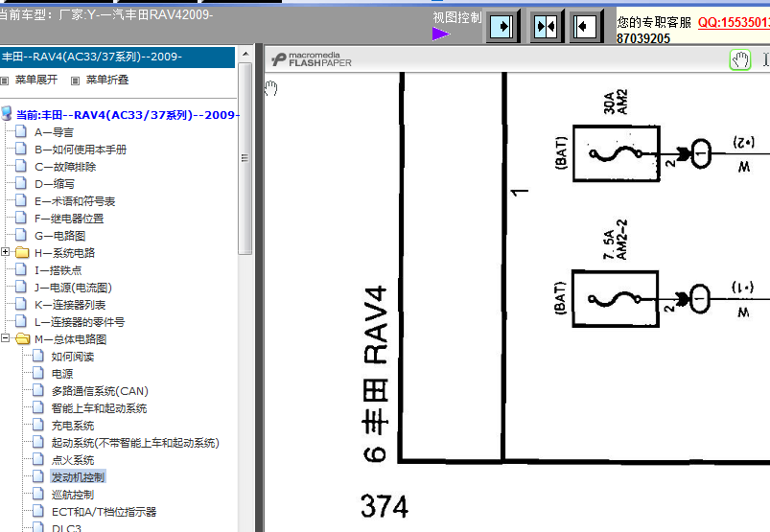770x532 pixels.
Task: Click the 30A AM2 fuse symbol in diagram
Action: click(x=617, y=153)
